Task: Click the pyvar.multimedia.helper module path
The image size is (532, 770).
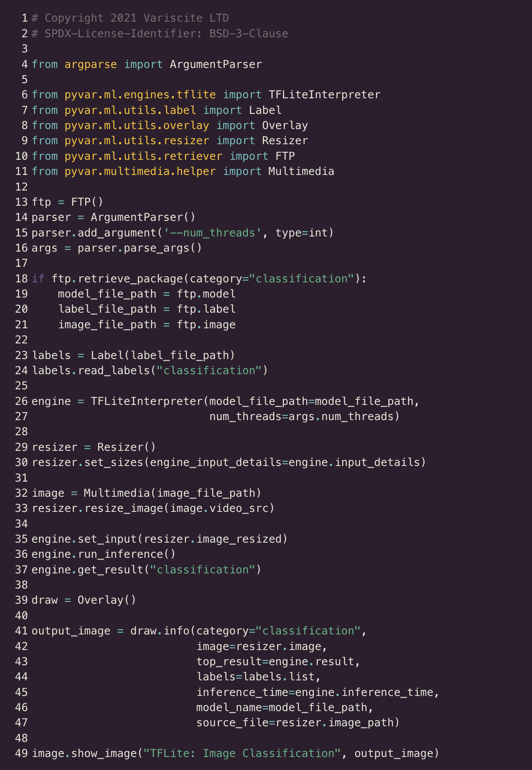Action: click(x=140, y=171)
